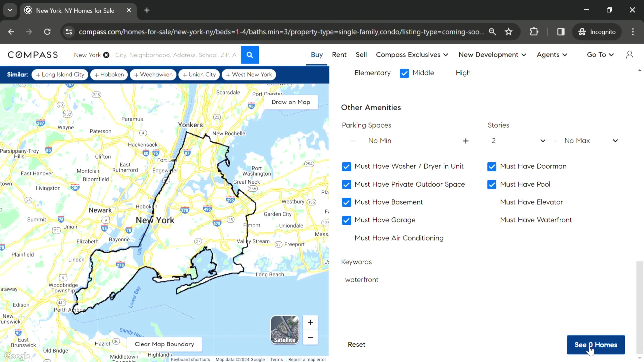Uncheck Must Have Basement
The height and width of the screenshot is (362, 644).
(x=346, y=202)
